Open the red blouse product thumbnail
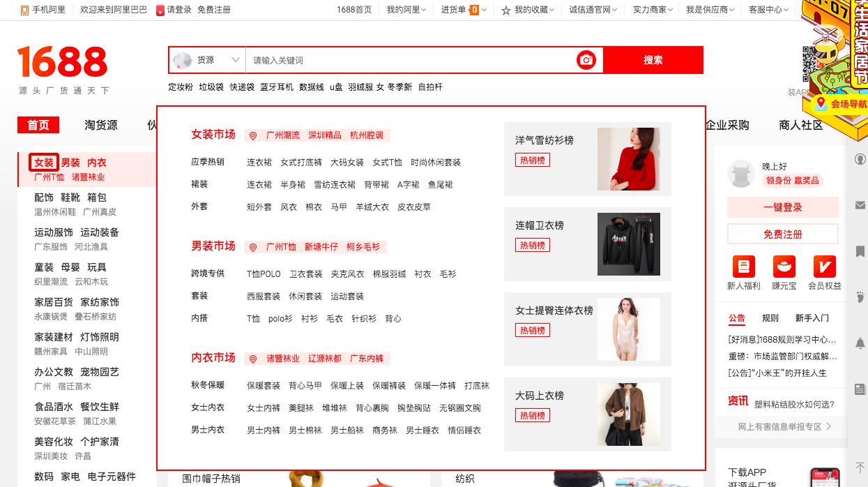This screenshot has height=487, width=868. tap(629, 159)
